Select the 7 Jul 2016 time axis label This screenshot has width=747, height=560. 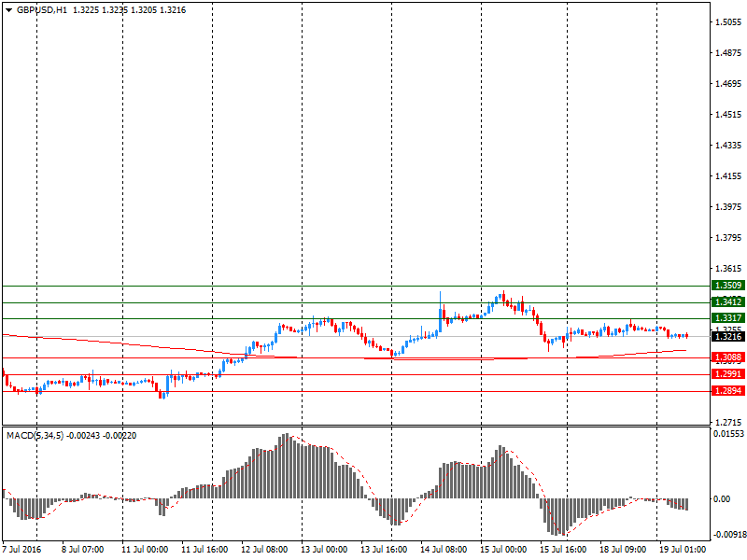click(21, 550)
